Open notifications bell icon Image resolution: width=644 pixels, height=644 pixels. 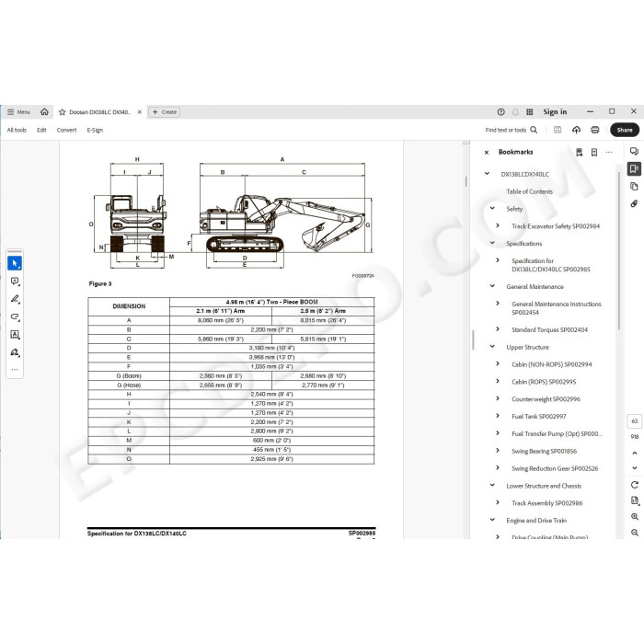515,111
